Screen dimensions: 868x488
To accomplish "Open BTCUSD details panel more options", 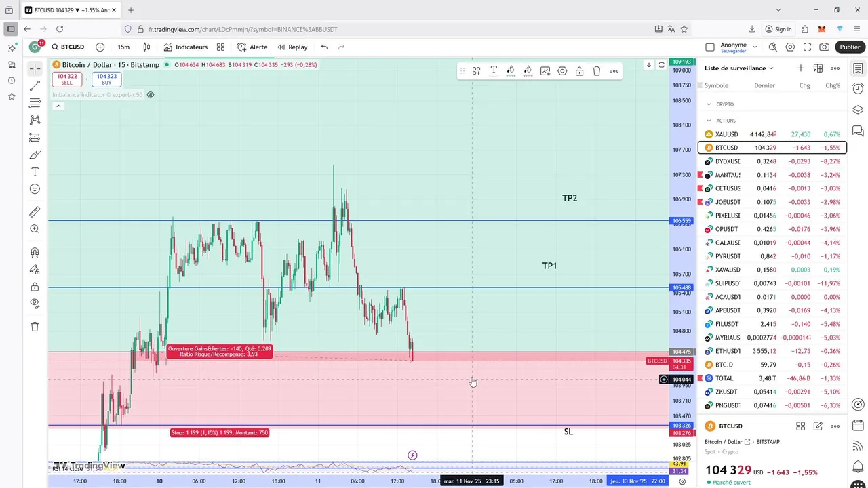I will pyautogui.click(x=835, y=426).
